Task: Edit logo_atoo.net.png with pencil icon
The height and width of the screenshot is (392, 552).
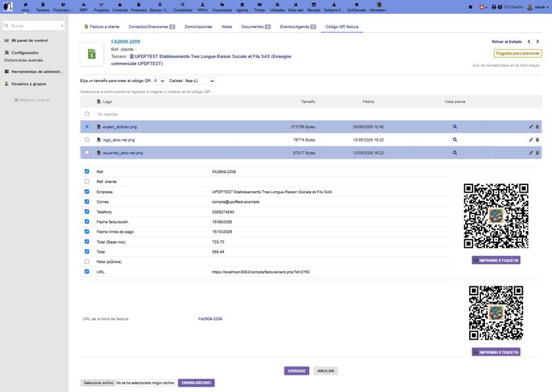Action: [531, 140]
